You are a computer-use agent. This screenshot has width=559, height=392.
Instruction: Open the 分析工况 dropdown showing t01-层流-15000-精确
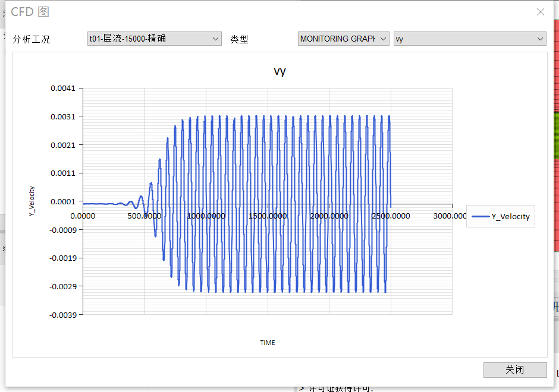[x=154, y=39]
